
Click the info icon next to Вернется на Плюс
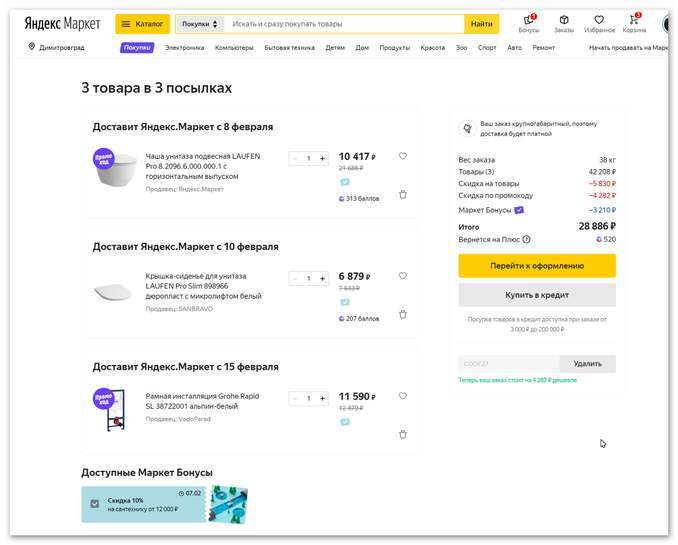(526, 239)
